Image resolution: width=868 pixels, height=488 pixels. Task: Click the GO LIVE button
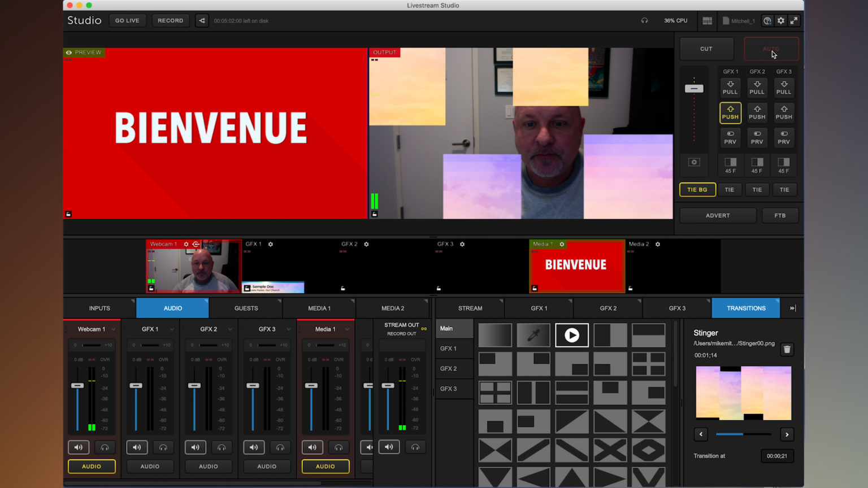click(127, 20)
